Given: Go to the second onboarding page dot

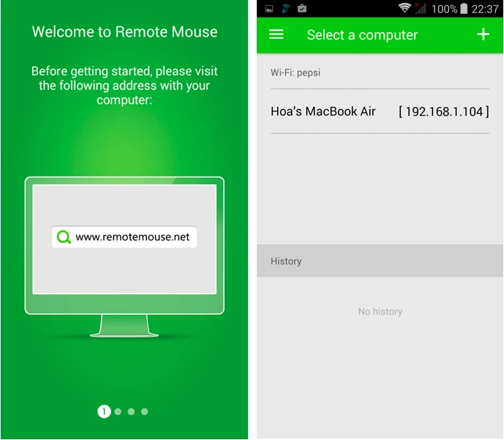Looking at the screenshot, I should [x=118, y=411].
